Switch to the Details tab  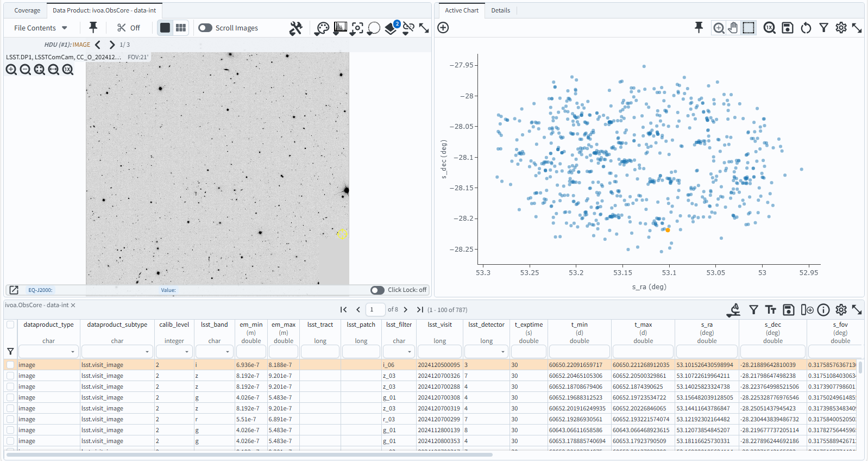pos(500,10)
